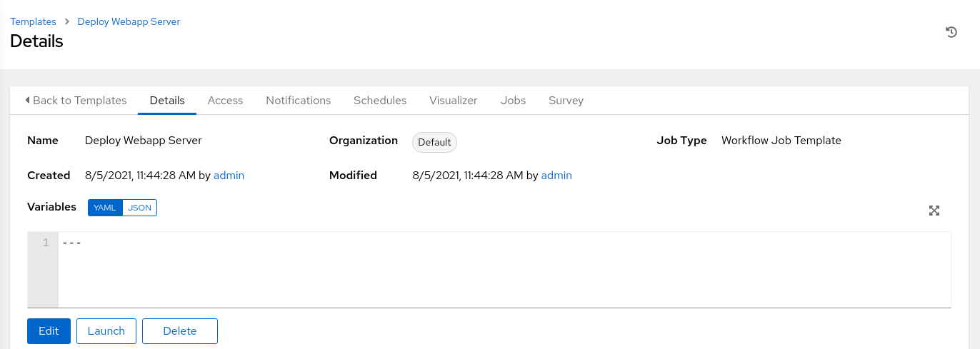Expand the Variables editor to fullscreen
This screenshot has width=980, height=349.
(x=934, y=211)
